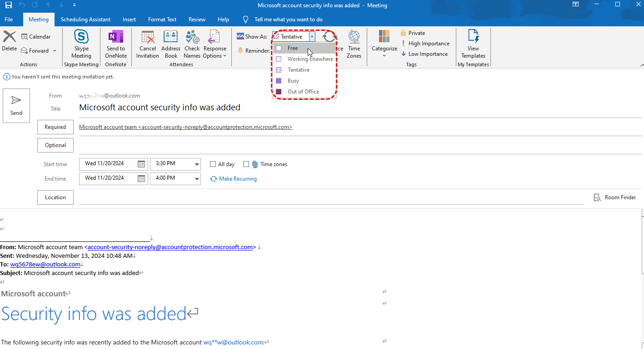The width and height of the screenshot is (644, 349).
Task: Click the "Security info was added" heading
Action: click(x=94, y=314)
